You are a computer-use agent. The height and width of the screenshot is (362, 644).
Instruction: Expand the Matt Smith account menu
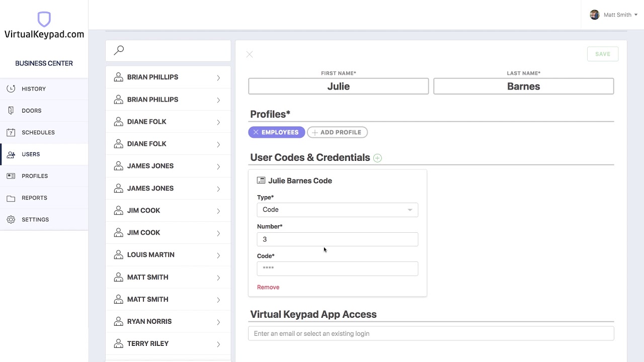[x=635, y=15]
